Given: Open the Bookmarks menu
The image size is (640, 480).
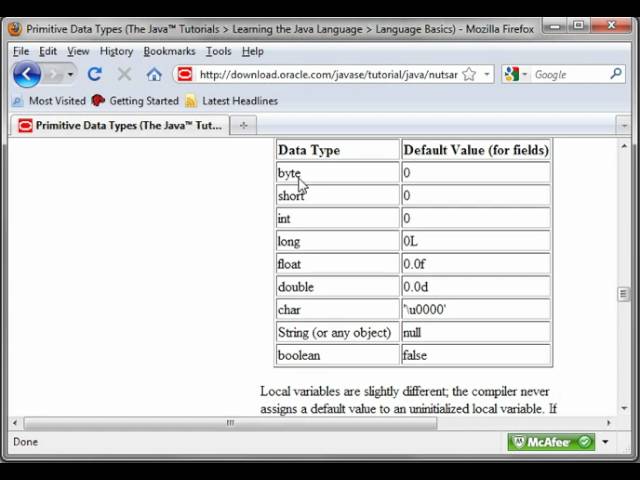Looking at the screenshot, I should [x=169, y=51].
